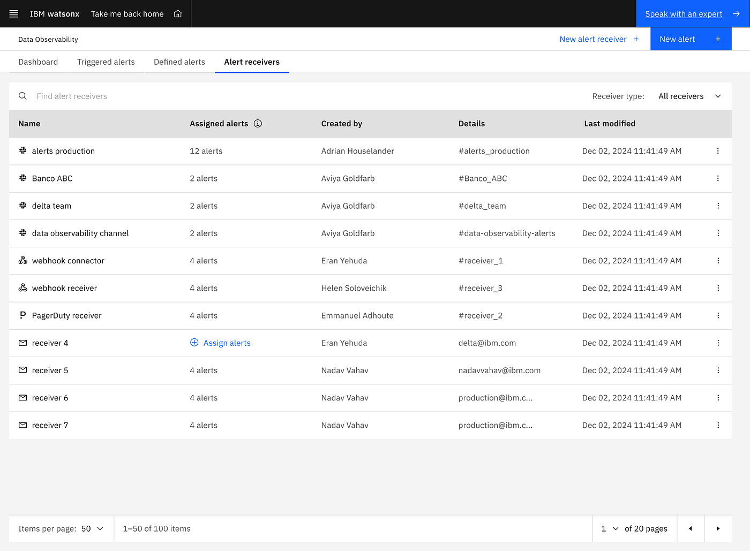750x560 pixels.
Task: Click the Name column header
Action: tap(29, 124)
